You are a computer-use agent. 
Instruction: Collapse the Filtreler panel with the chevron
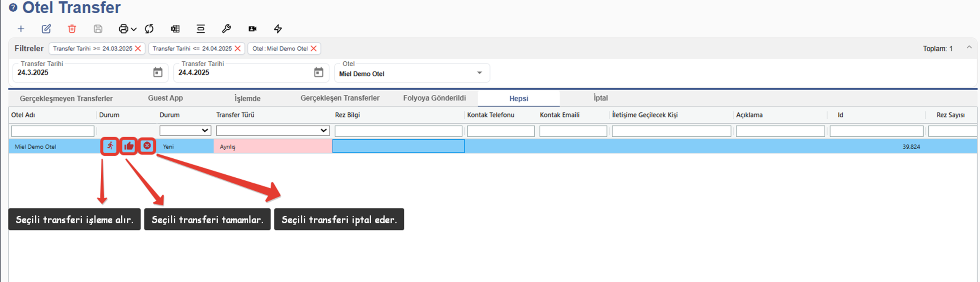click(969, 47)
